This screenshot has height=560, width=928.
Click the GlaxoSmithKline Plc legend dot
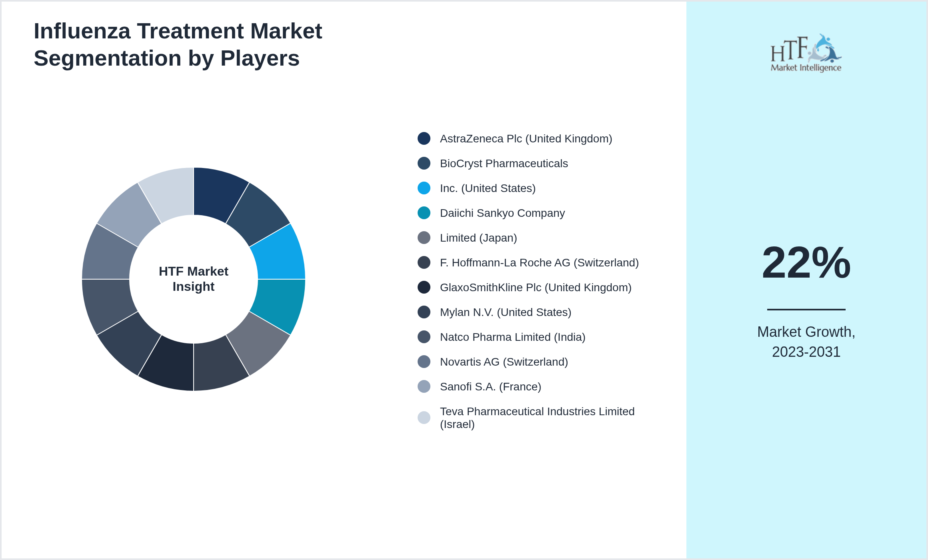coord(424,287)
